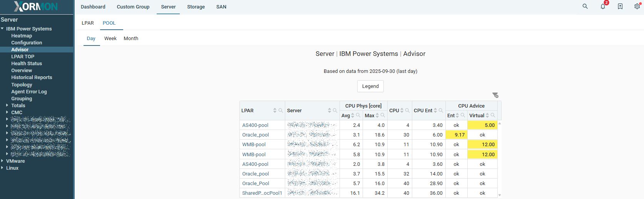Select Heatmap in the sidebar tree

22,36
